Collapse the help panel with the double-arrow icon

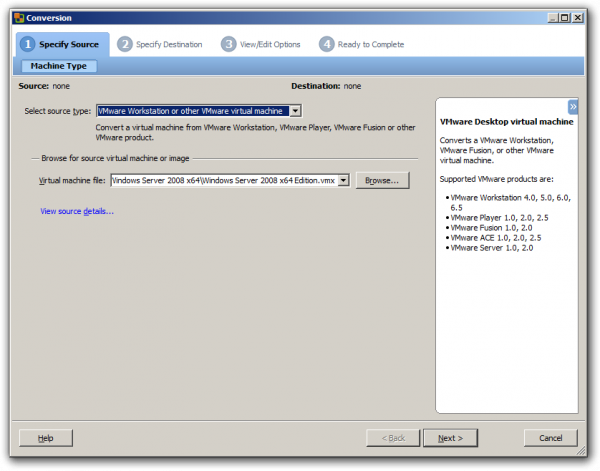(572, 107)
